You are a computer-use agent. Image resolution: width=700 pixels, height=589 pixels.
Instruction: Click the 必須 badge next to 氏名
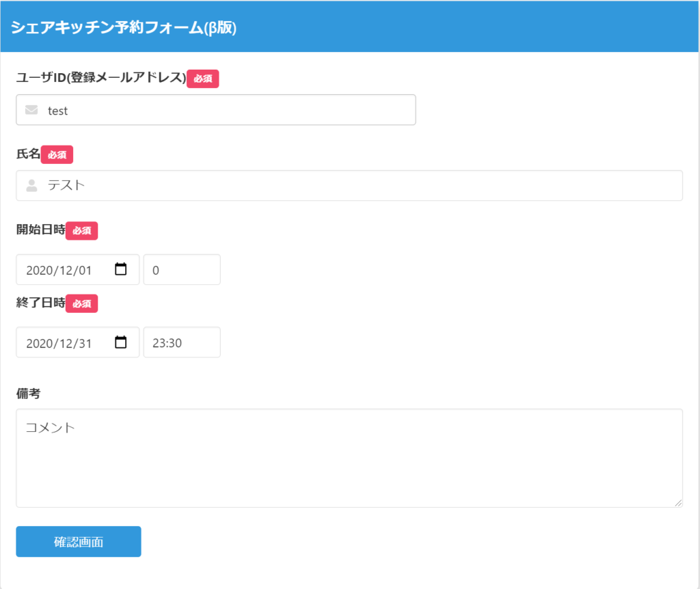(57, 155)
